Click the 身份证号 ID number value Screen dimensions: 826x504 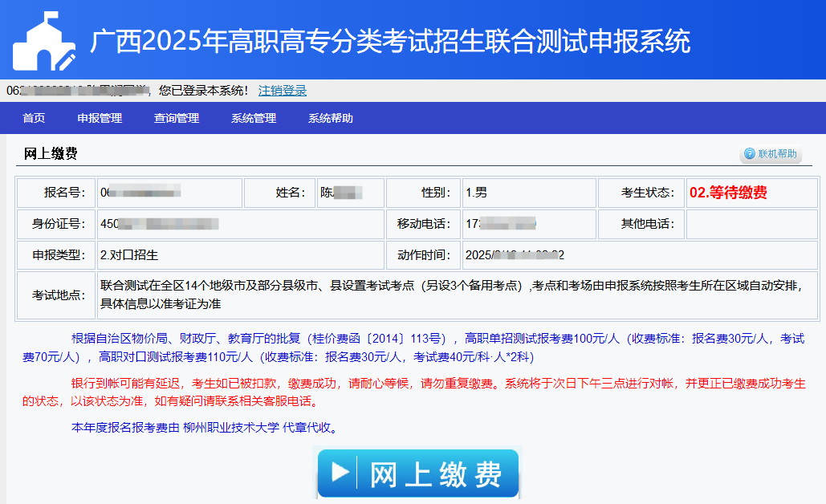coord(159,224)
